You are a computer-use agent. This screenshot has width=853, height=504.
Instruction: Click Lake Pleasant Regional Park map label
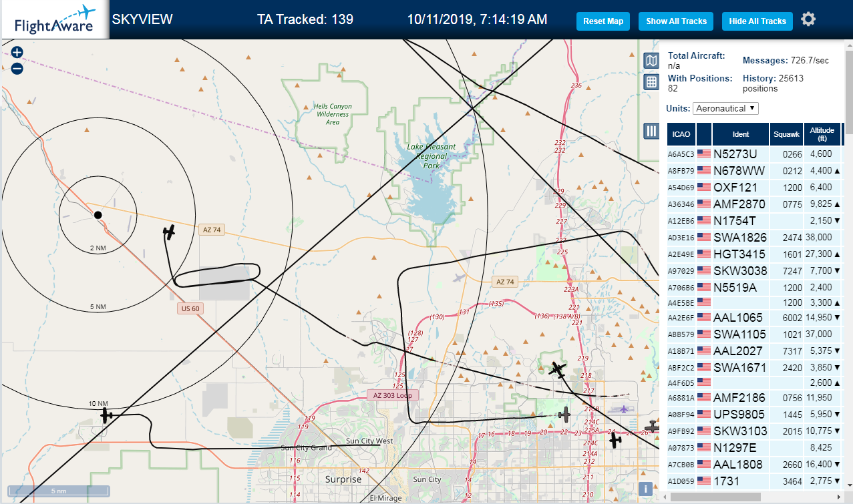pos(432,156)
